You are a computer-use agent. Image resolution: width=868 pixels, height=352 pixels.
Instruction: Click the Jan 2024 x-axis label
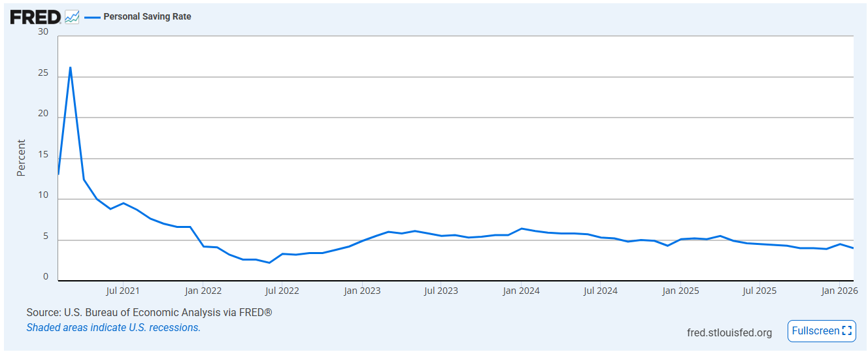coord(522,291)
